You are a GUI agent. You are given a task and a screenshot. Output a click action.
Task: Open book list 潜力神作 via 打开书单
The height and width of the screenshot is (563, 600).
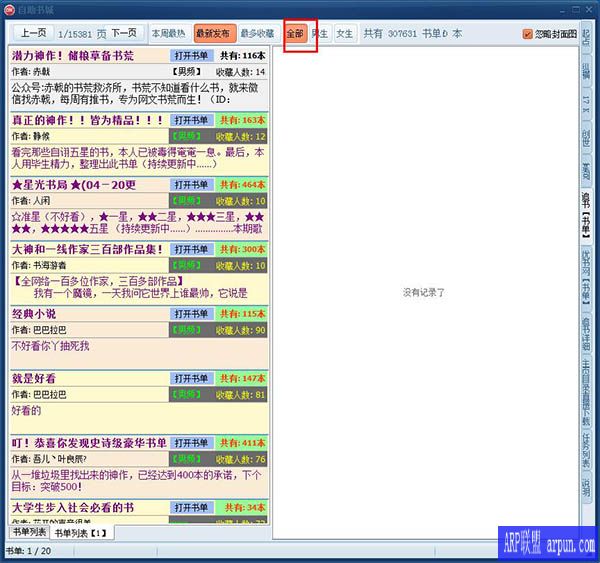[x=191, y=56]
